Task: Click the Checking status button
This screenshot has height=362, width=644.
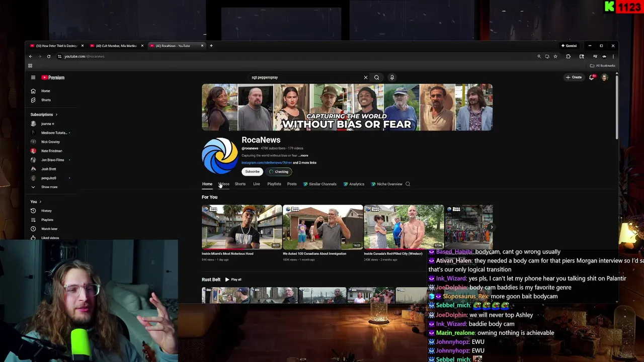Action: [x=279, y=172]
